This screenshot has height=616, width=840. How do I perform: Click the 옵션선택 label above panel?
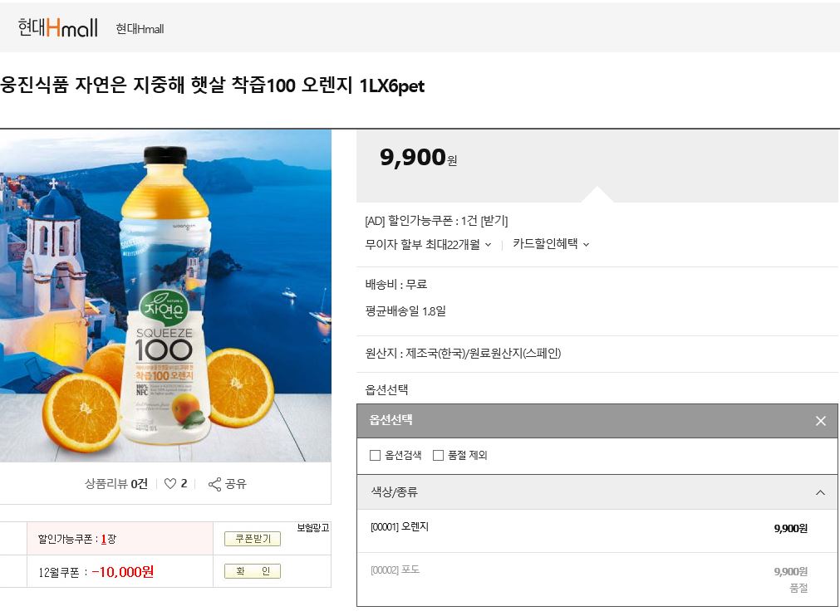click(387, 390)
